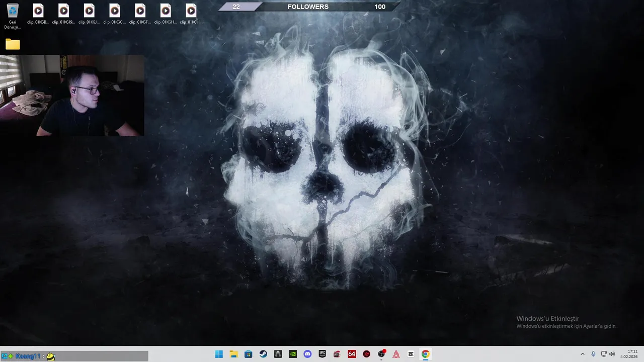
Task: Switch to Google Chrome on taskbar
Action: tap(426, 354)
